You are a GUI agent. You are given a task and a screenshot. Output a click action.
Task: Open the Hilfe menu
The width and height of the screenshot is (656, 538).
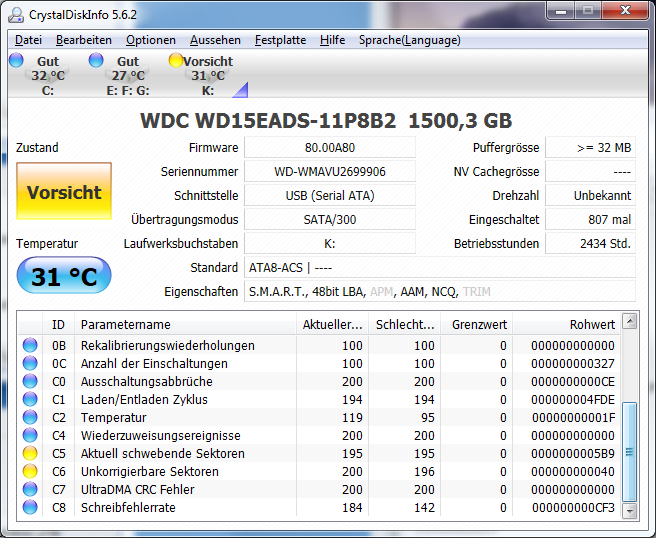333,40
